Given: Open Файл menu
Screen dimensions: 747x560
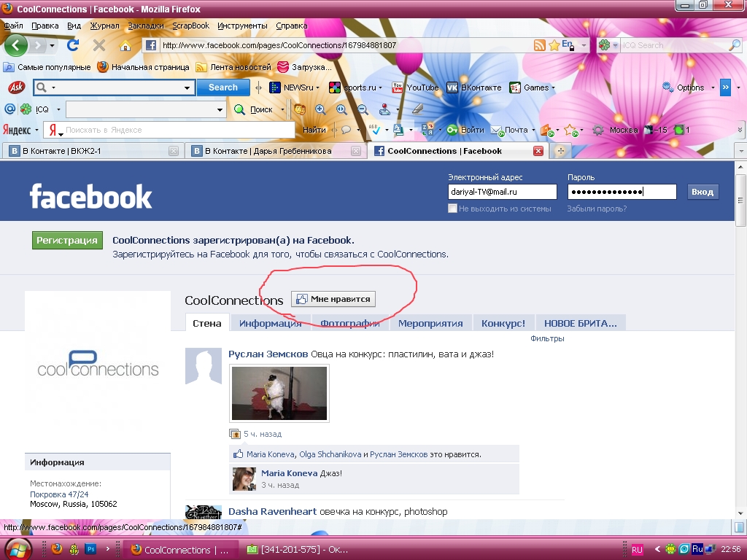Looking at the screenshot, I should [x=13, y=26].
